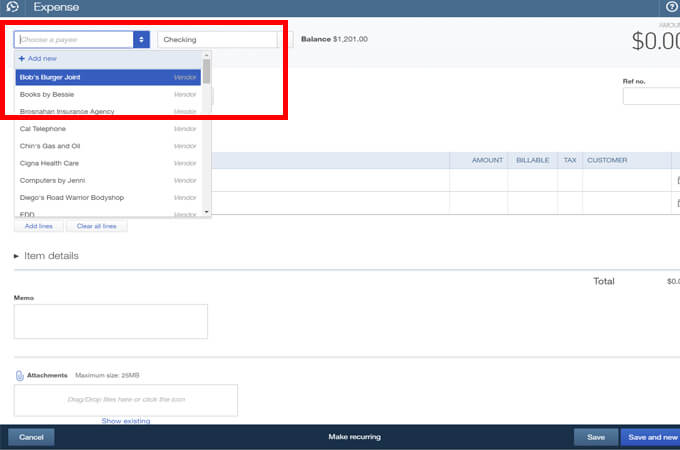
Task: Click the second row Customer cell
Action: pos(627,203)
